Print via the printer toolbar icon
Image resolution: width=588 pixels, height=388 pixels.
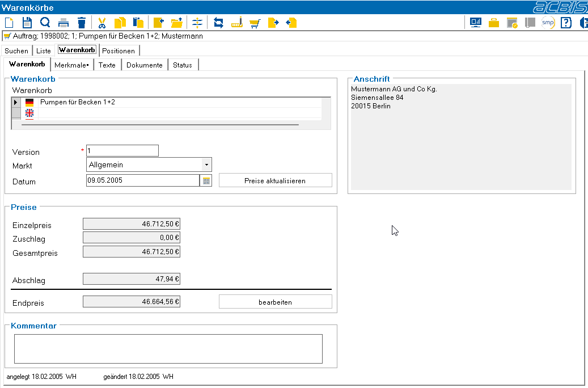coord(64,23)
